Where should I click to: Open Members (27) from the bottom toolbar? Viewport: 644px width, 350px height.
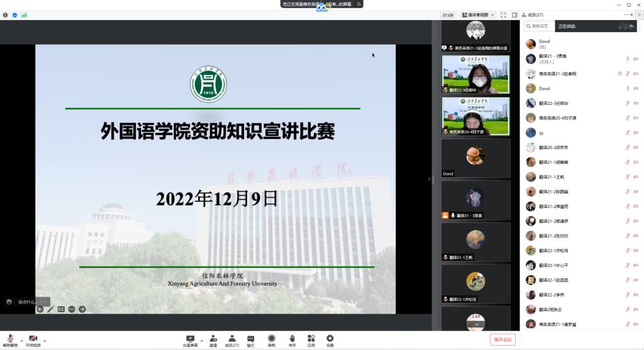(232, 340)
